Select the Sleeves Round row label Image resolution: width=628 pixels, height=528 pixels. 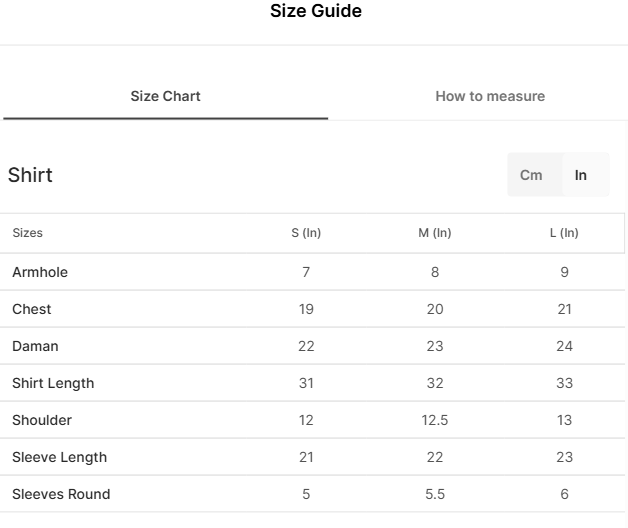click(61, 494)
